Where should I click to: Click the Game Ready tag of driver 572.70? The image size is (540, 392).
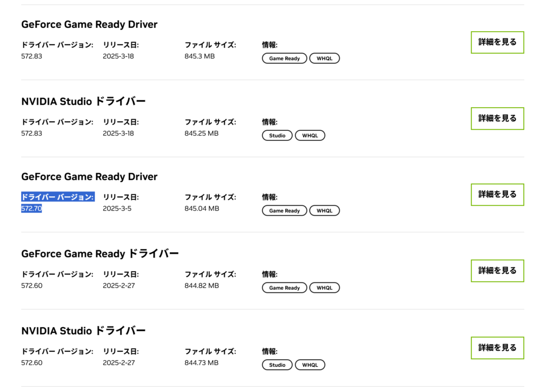[x=284, y=211]
